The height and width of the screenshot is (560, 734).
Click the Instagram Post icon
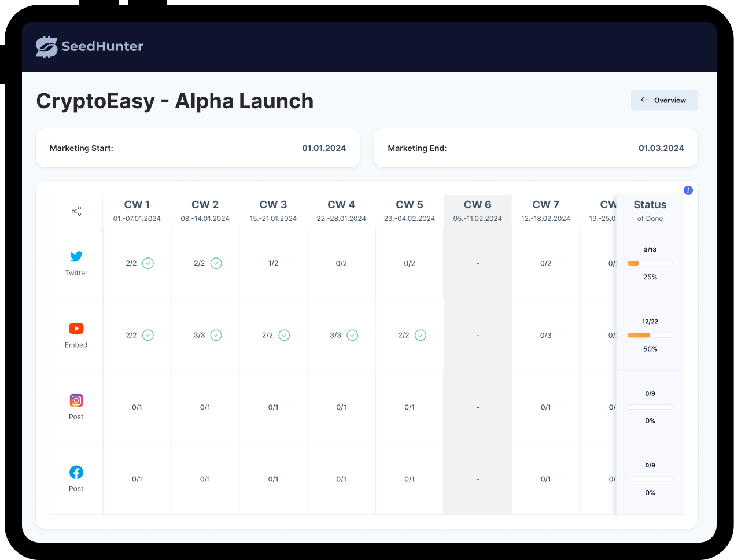(76, 400)
